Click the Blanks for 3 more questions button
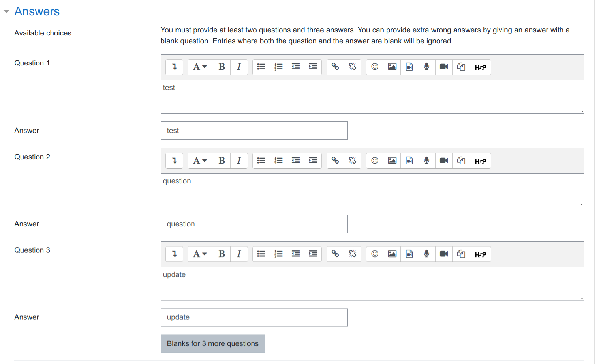Screen dimensions: 601x364 [x=212, y=343]
